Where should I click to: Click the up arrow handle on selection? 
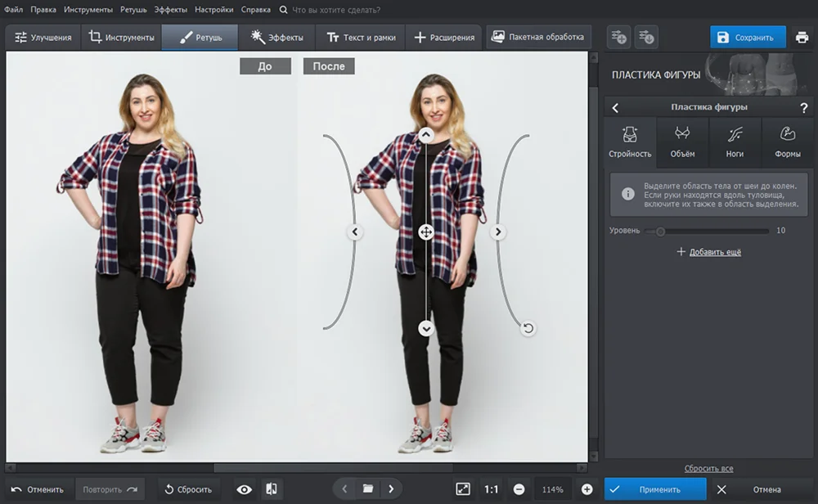click(x=425, y=135)
